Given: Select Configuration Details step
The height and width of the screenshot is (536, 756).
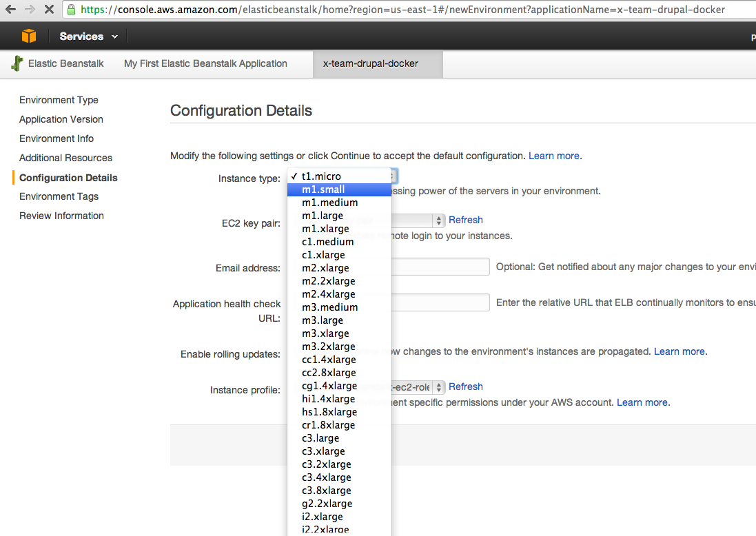Looking at the screenshot, I should click(x=68, y=177).
